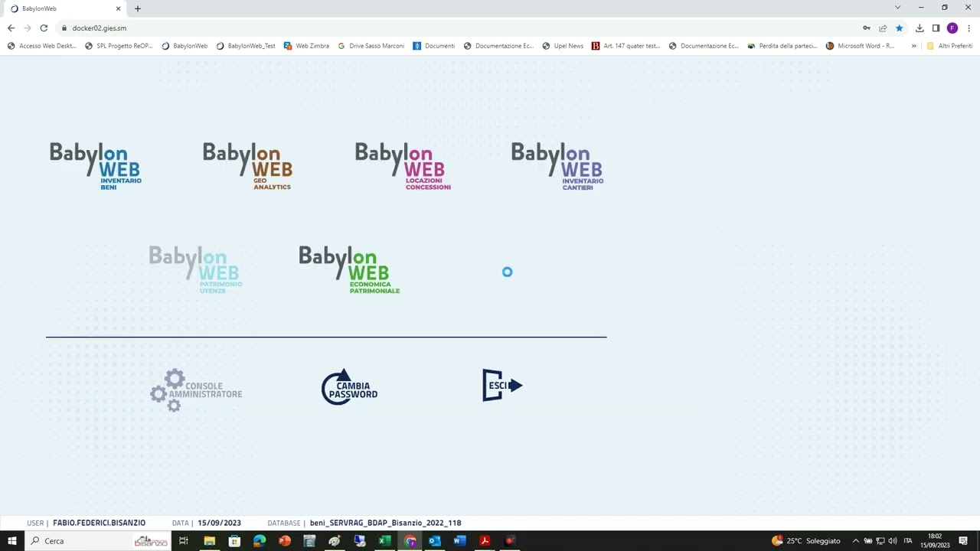Open the Chrome profile avatar F

click(952, 28)
